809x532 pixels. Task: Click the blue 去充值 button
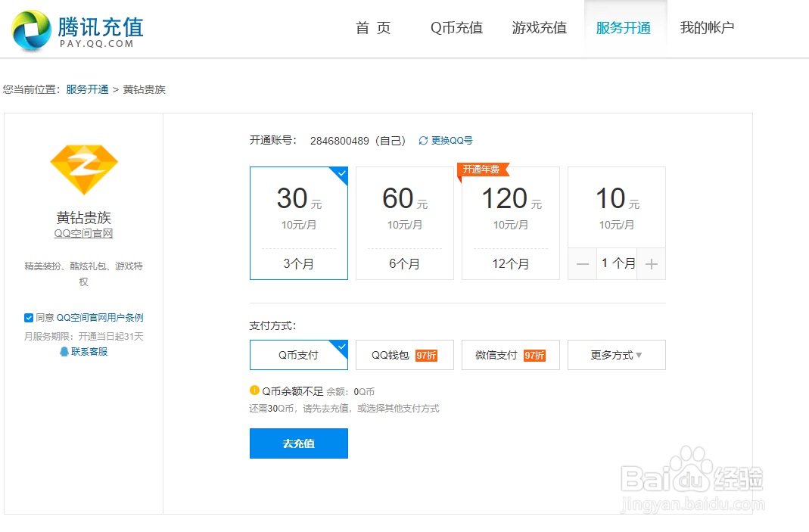[x=299, y=443]
